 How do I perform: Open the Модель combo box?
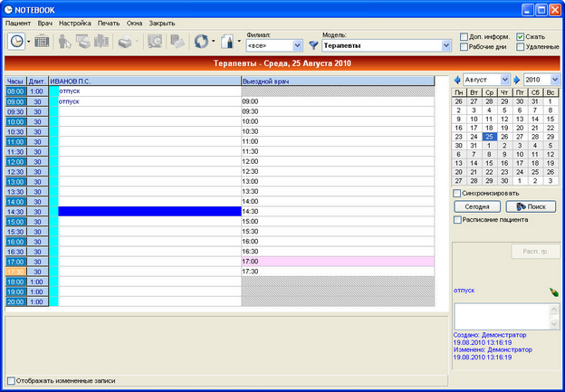[x=446, y=46]
